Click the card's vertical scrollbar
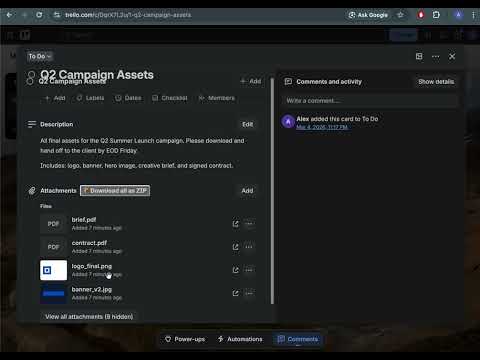This screenshot has width=480, height=360. (272, 191)
